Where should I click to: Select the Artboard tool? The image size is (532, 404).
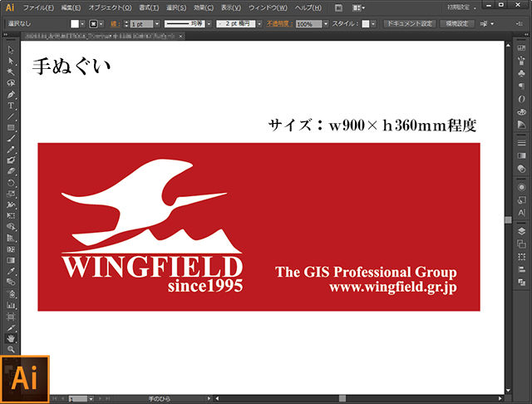tap(11, 317)
